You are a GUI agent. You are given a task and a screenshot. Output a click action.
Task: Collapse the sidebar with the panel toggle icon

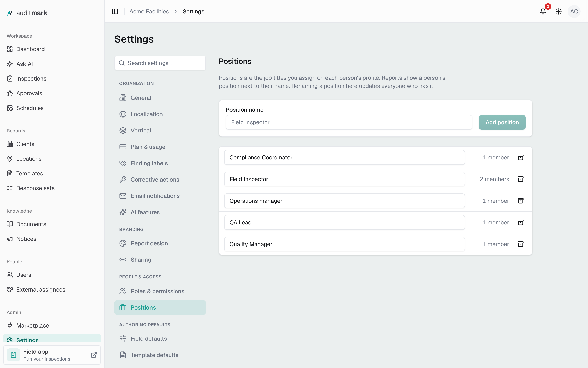tap(115, 11)
